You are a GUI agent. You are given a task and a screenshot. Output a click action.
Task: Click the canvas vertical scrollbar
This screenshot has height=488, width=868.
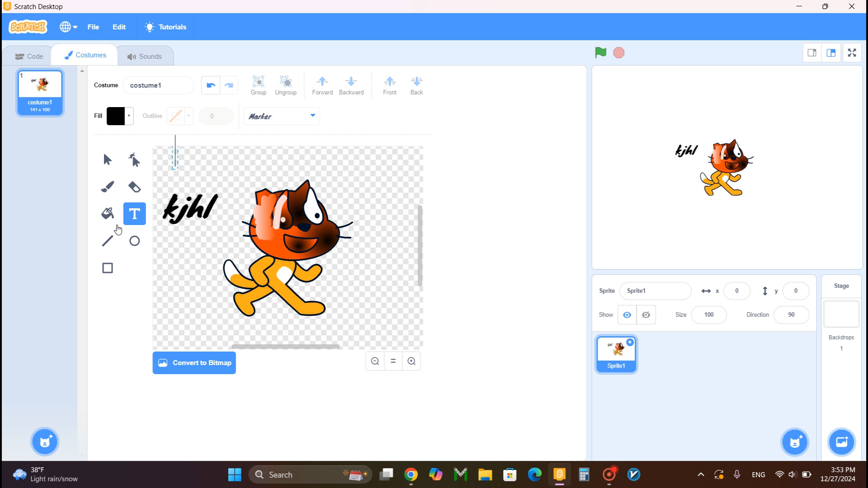(420, 245)
